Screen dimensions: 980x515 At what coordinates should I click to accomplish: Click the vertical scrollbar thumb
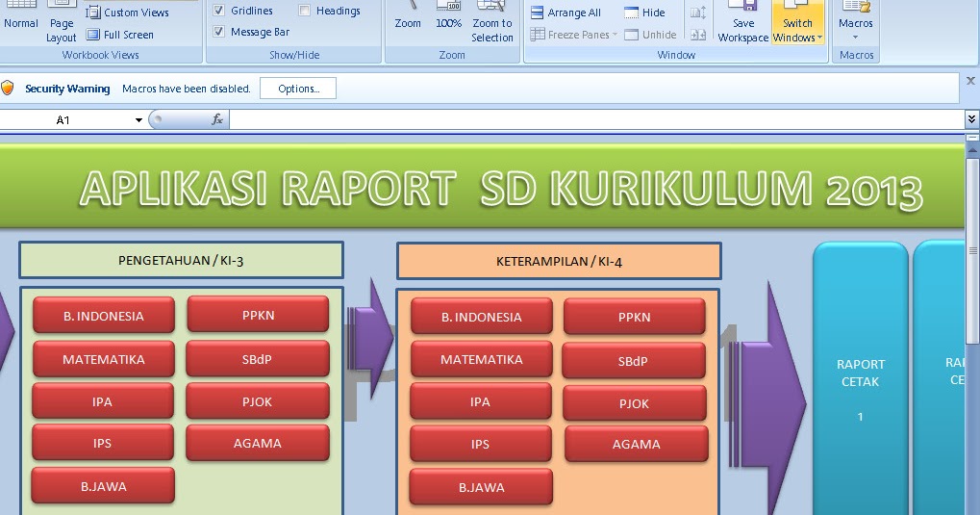972,249
